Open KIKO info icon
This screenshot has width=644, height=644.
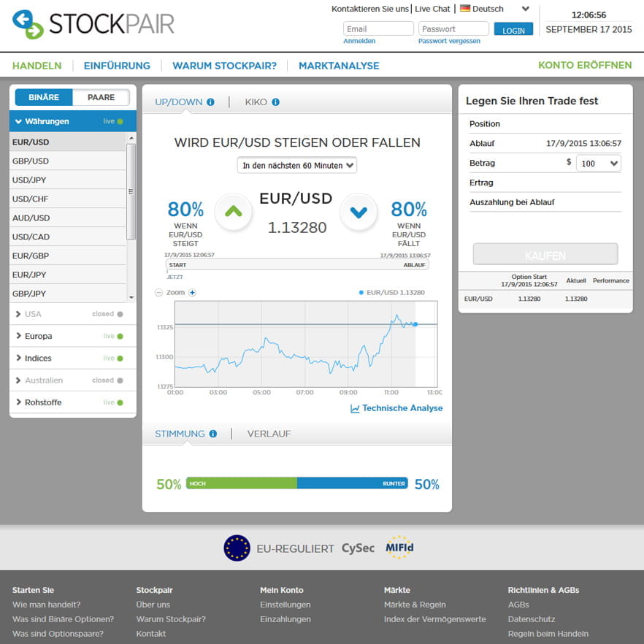275,102
